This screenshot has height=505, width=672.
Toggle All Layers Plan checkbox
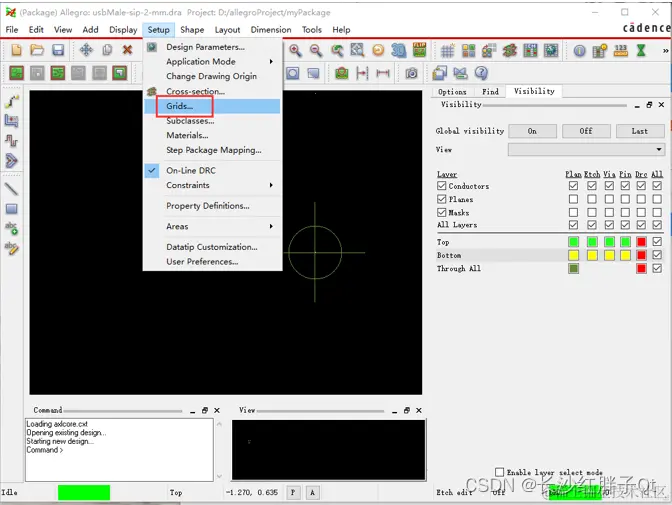(573, 225)
